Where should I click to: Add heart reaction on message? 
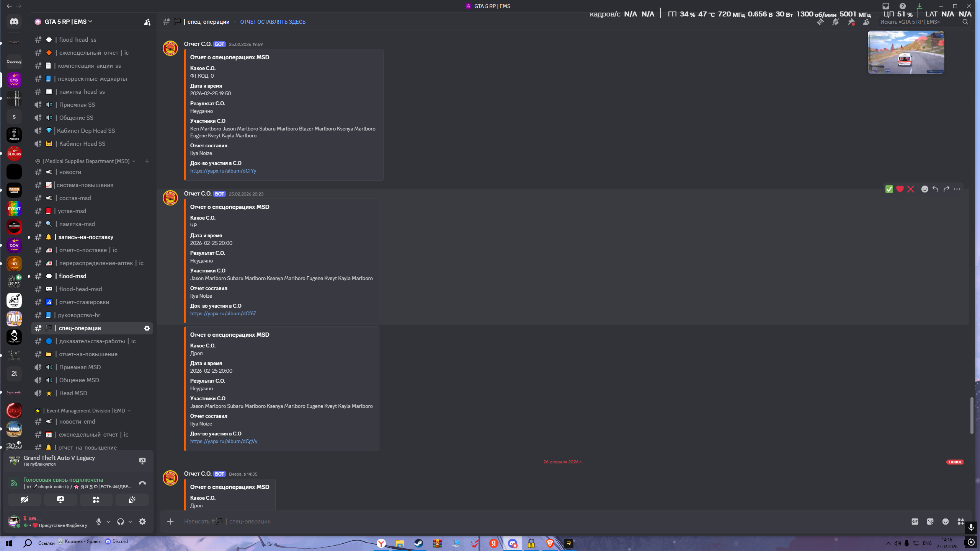point(900,189)
